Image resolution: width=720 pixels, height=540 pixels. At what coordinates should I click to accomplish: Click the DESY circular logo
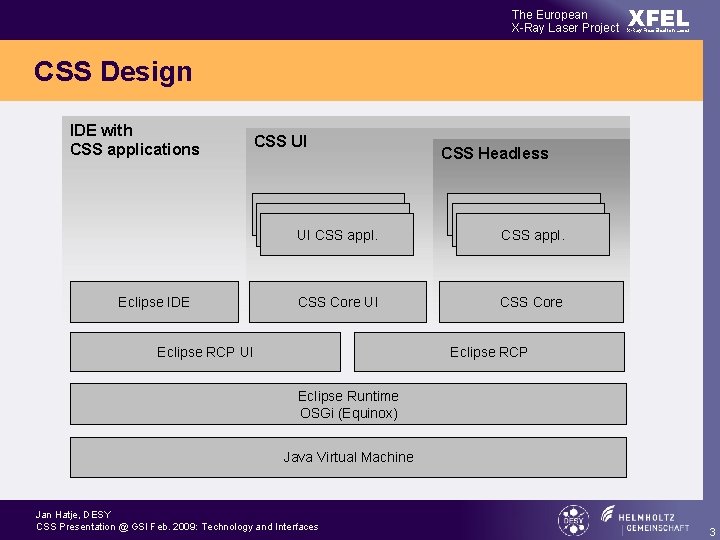pyautogui.click(x=573, y=520)
